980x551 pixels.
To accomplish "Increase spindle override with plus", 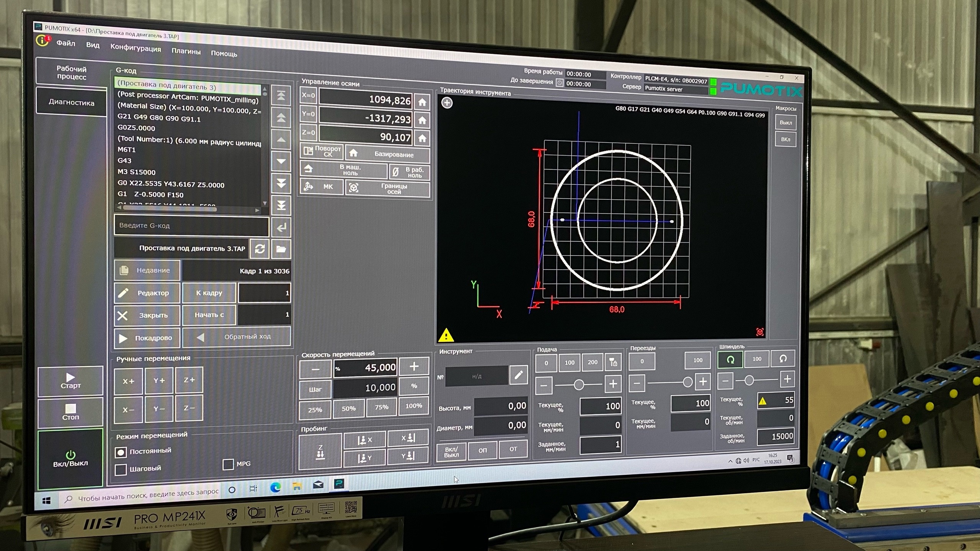I will pos(787,379).
